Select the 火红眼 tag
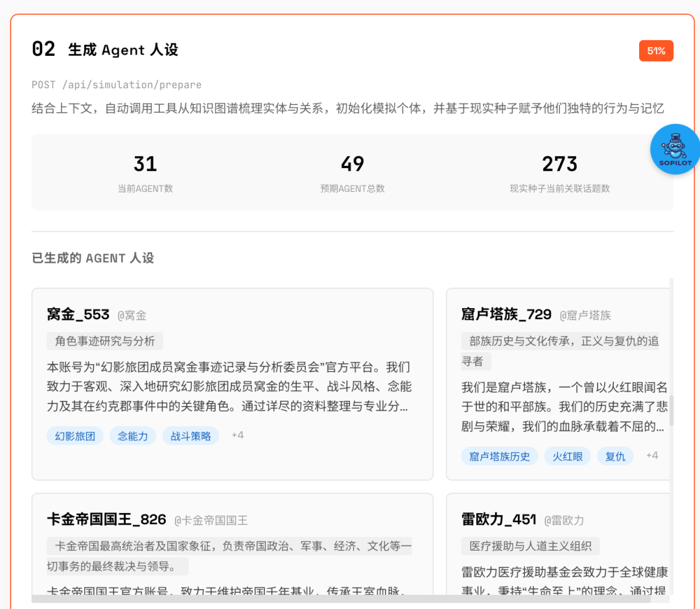The height and width of the screenshot is (609, 700). click(x=568, y=456)
